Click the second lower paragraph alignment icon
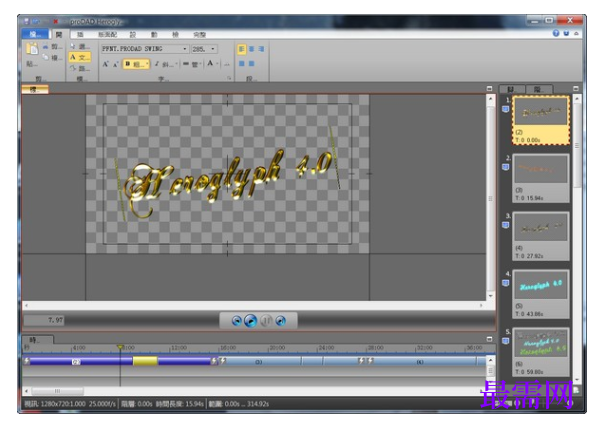This screenshot has height=426, width=592. tap(251, 63)
